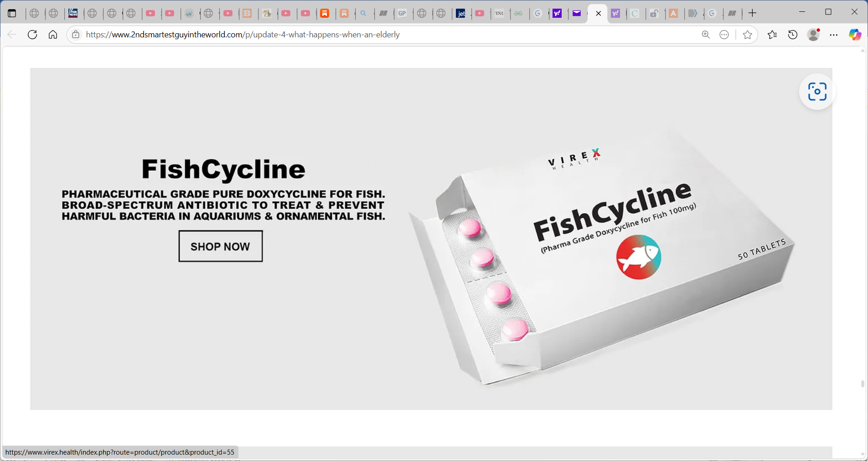Screen dimensions: 868x461
Task: Click the SHOP NOW button
Action: pyautogui.click(x=221, y=246)
